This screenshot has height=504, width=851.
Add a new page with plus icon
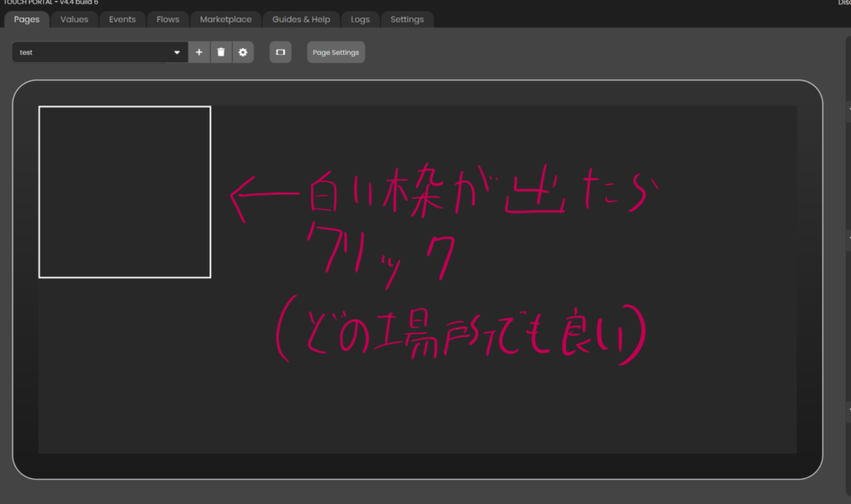pos(199,52)
